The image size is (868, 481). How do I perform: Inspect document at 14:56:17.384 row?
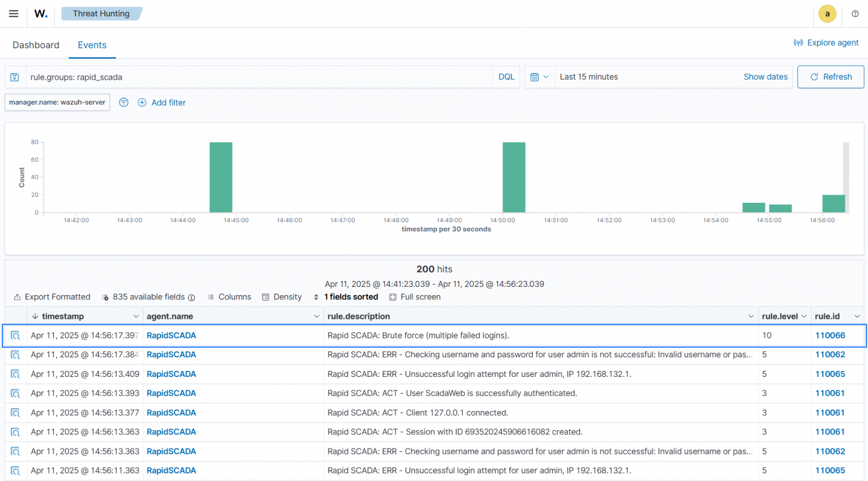click(x=15, y=355)
